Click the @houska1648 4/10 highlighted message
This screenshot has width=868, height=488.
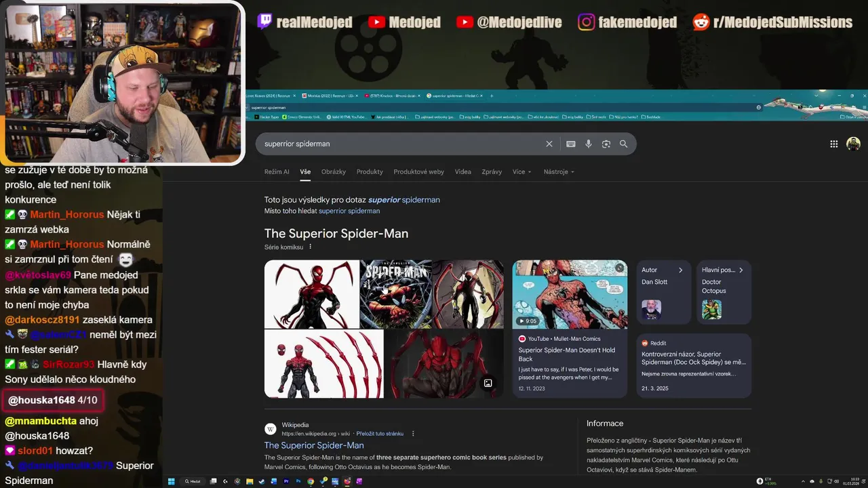(x=53, y=401)
